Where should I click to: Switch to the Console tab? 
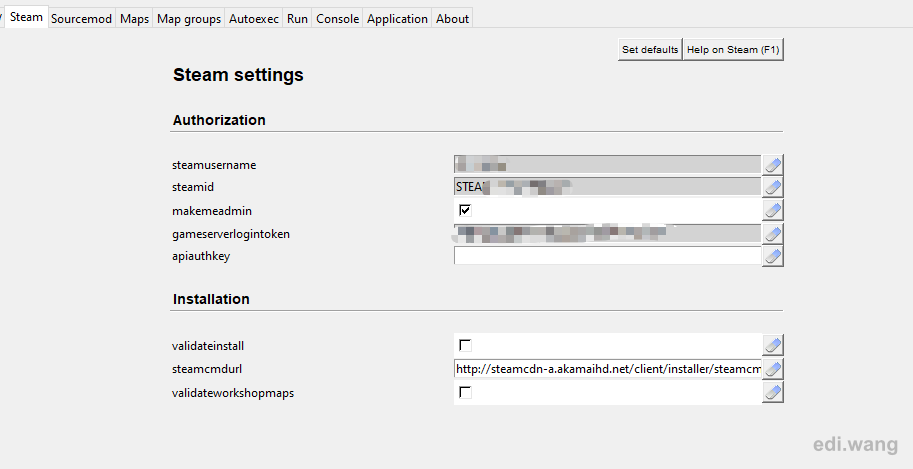click(x=338, y=19)
